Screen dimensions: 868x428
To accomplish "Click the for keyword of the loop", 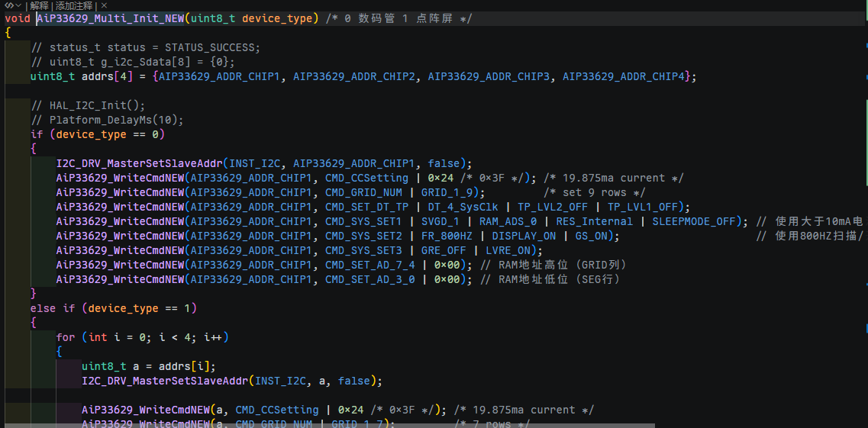I will [x=66, y=336].
